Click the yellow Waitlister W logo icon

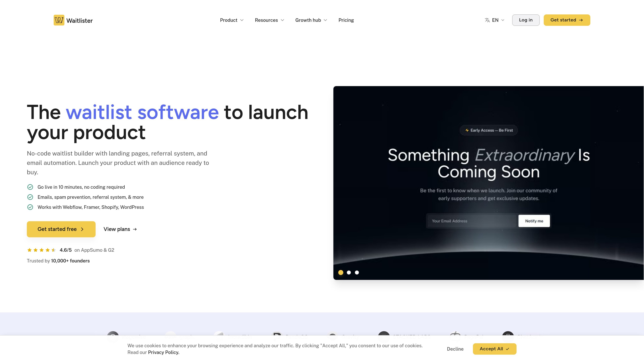pos(59,20)
